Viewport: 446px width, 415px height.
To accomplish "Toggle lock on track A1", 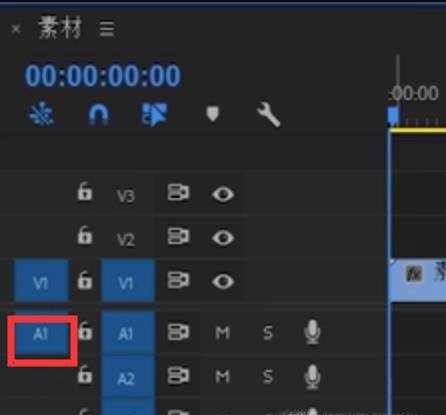I will [x=85, y=331].
